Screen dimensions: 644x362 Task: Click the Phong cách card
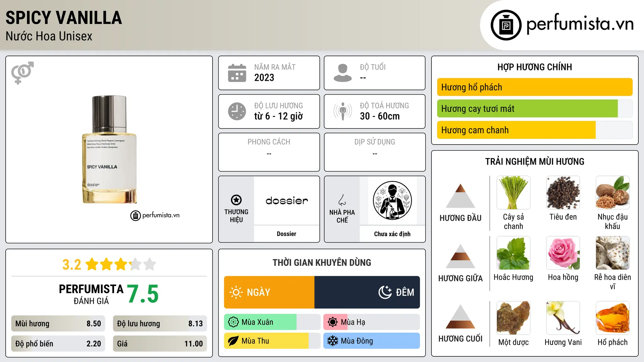[269, 152]
